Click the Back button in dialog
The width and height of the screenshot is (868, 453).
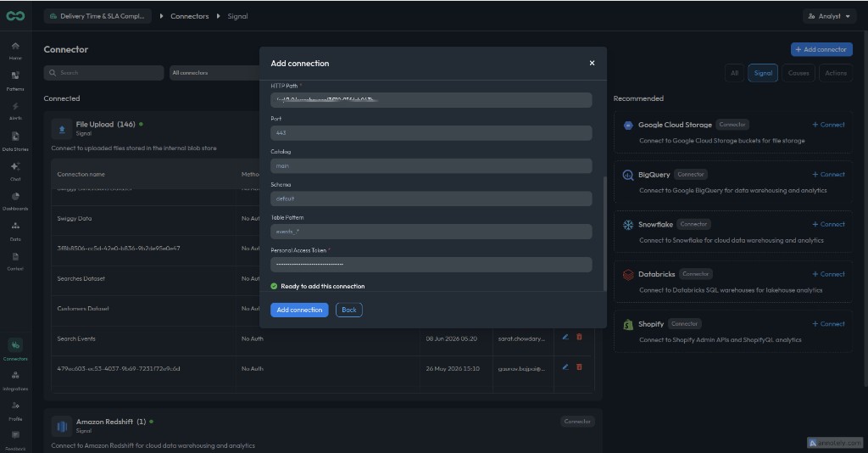(348, 310)
